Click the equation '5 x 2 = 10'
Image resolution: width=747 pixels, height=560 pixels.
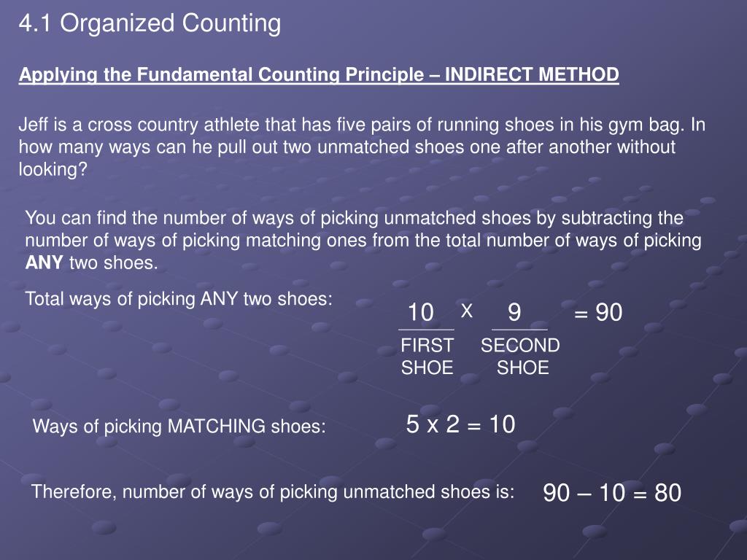(461, 424)
